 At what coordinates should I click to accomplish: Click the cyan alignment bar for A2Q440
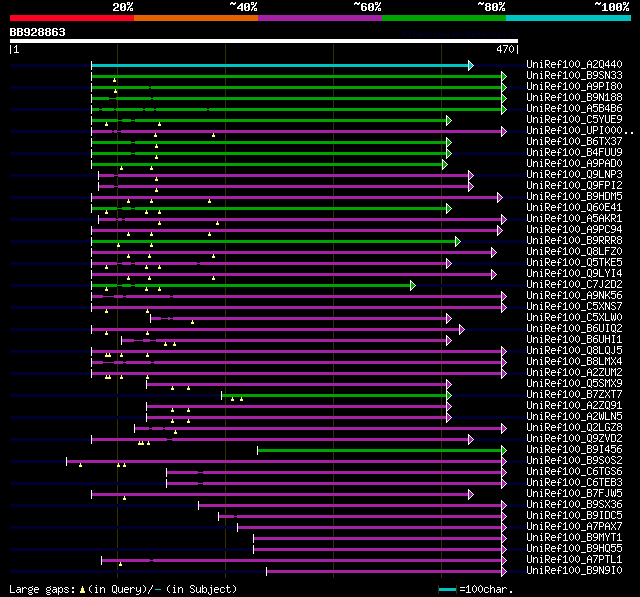point(280,65)
